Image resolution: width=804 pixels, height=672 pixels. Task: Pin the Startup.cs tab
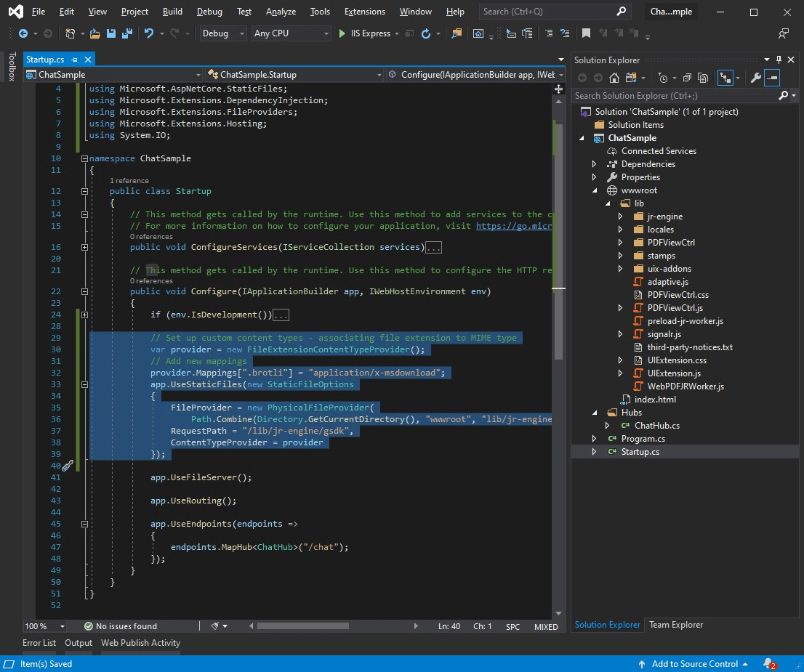point(74,60)
